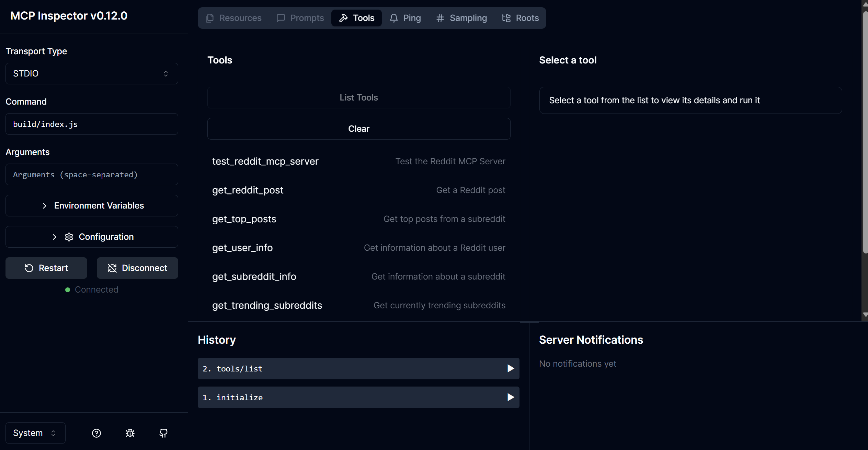The image size is (868, 450).
Task: Expand Environment Variables section
Action: point(92,206)
